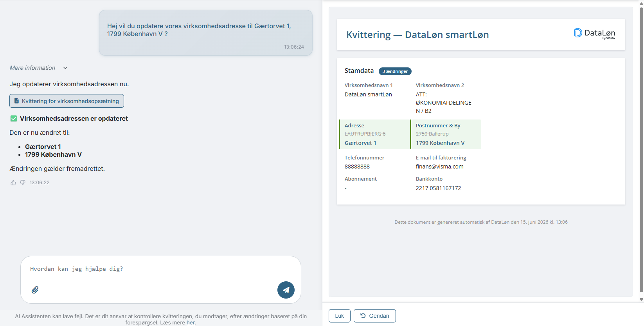This screenshot has width=644, height=326.
Task: Click the 'Bankkonto' field label
Action: click(x=429, y=179)
